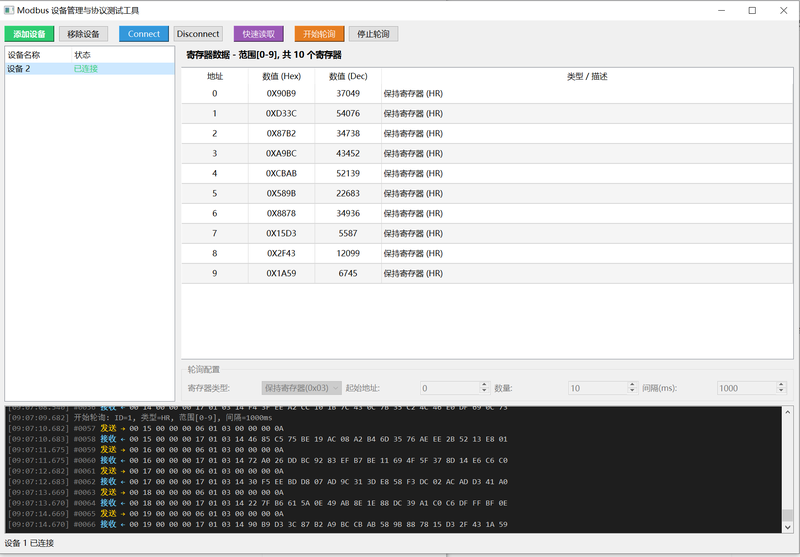The image size is (800, 557).
Task: Minimize the Modbus window
Action: tap(721, 10)
